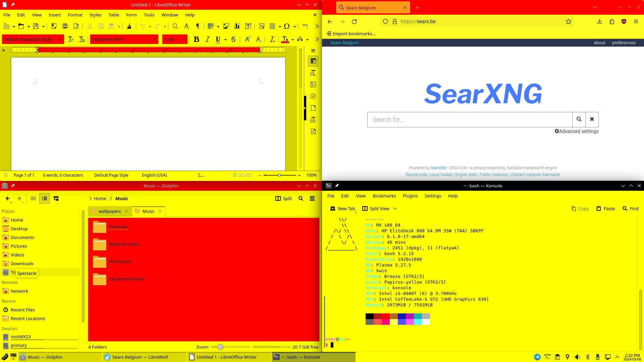Open preferences link on Searx page
This screenshot has width=644, height=362.
click(x=624, y=43)
